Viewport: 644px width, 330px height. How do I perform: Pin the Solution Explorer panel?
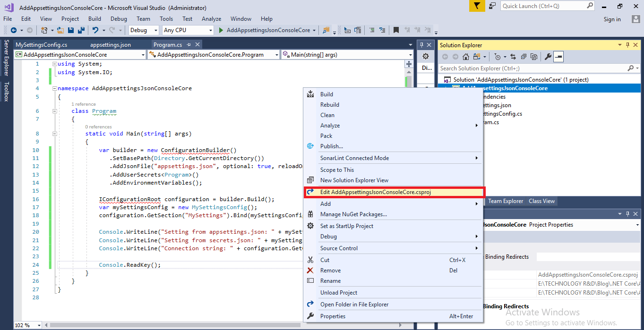[627, 45]
